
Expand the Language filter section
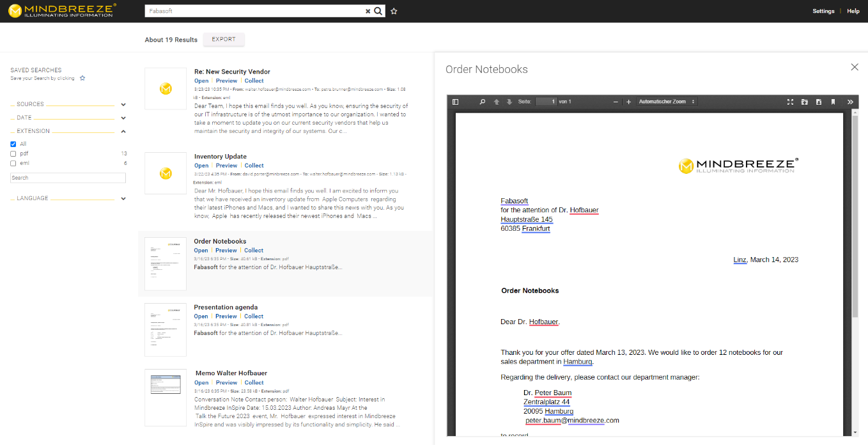tap(123, 198)
